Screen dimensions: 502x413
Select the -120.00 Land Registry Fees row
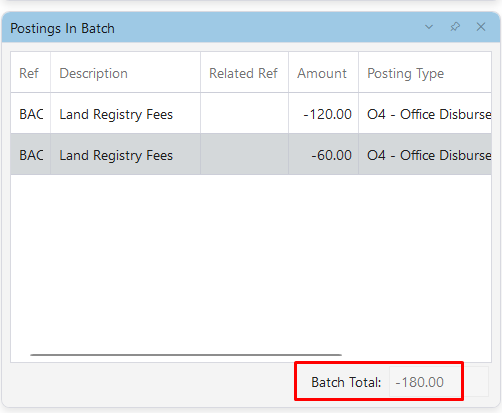click(x=251, y=113)
